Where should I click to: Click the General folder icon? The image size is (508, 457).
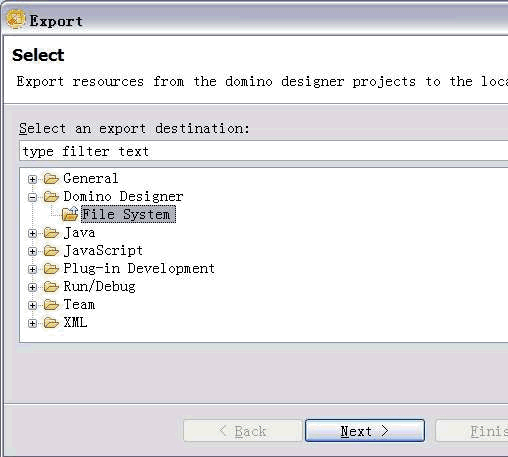51,179
